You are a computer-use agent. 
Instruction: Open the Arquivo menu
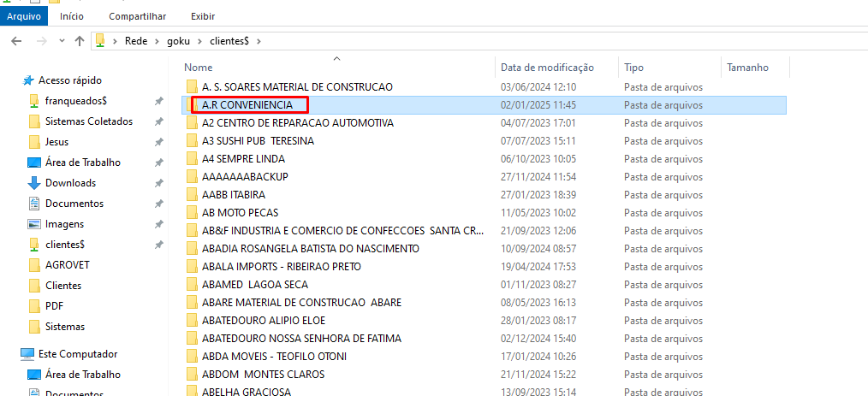pos(23,16)
